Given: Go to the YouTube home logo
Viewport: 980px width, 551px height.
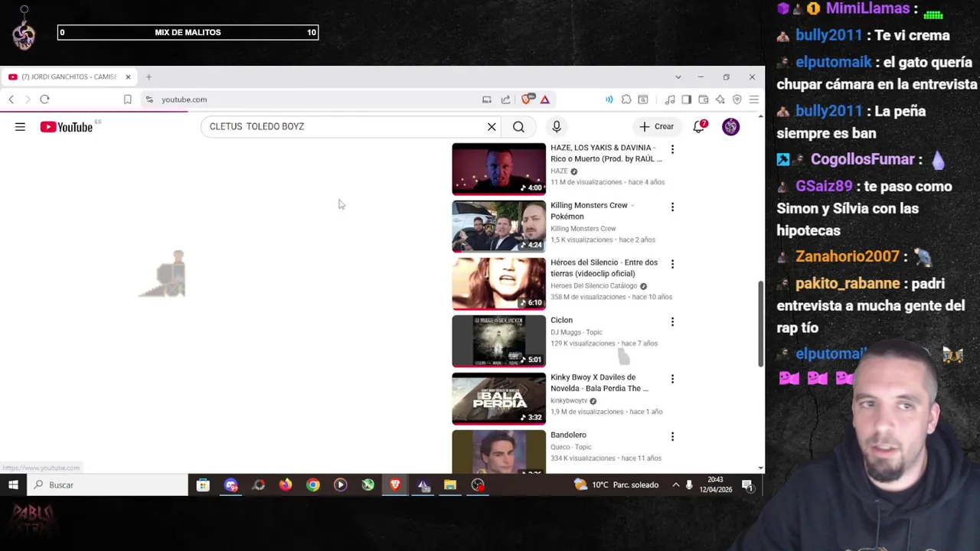Looking at the screenshot, I should click(x=66, y=127).
